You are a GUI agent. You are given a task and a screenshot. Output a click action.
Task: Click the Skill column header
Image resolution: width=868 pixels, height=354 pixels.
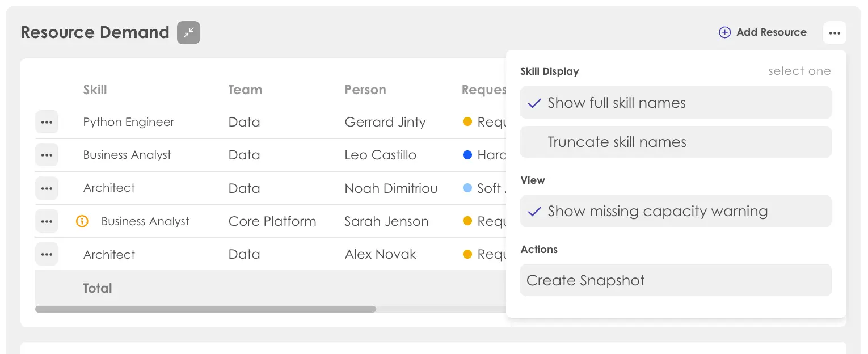(95, 90)
